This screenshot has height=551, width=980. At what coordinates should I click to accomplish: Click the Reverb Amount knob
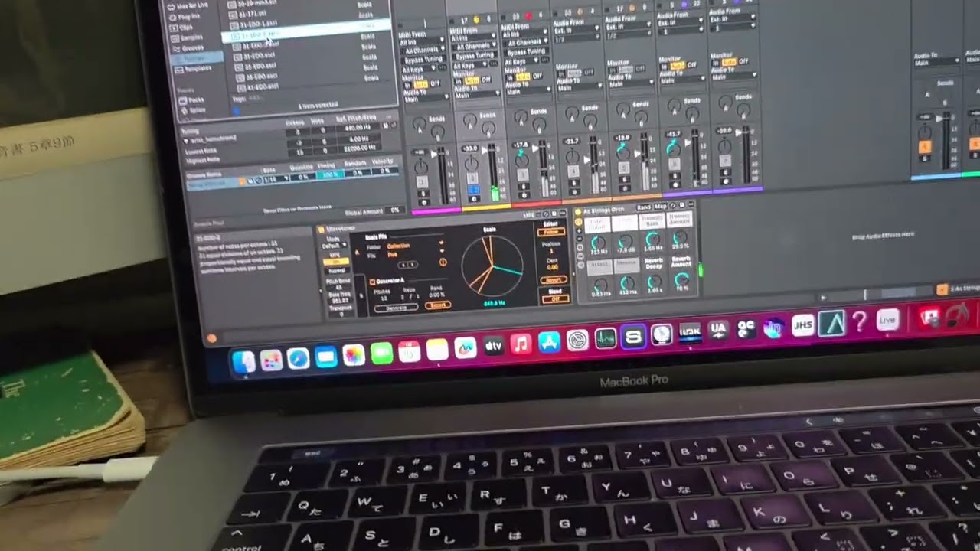click(x=681, y=281)
